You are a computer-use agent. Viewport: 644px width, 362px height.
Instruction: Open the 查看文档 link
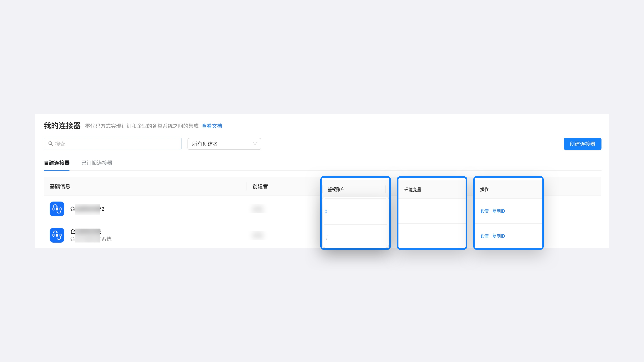click(212, 126)
